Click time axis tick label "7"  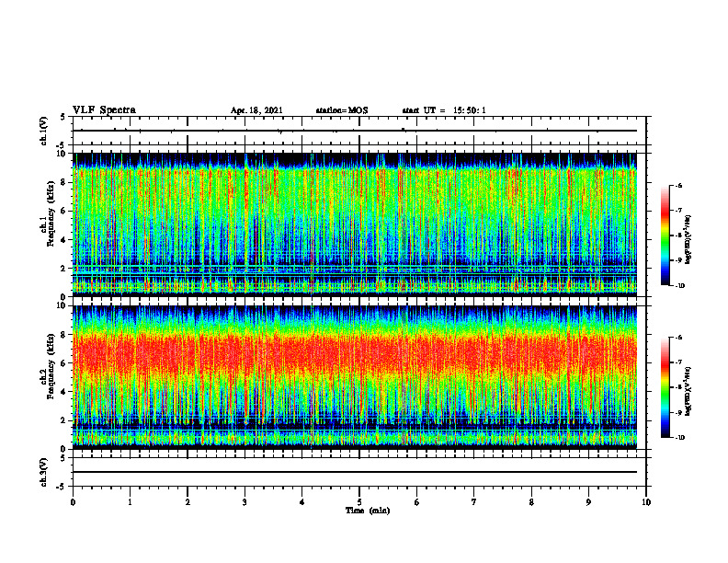tap(474, 502)
